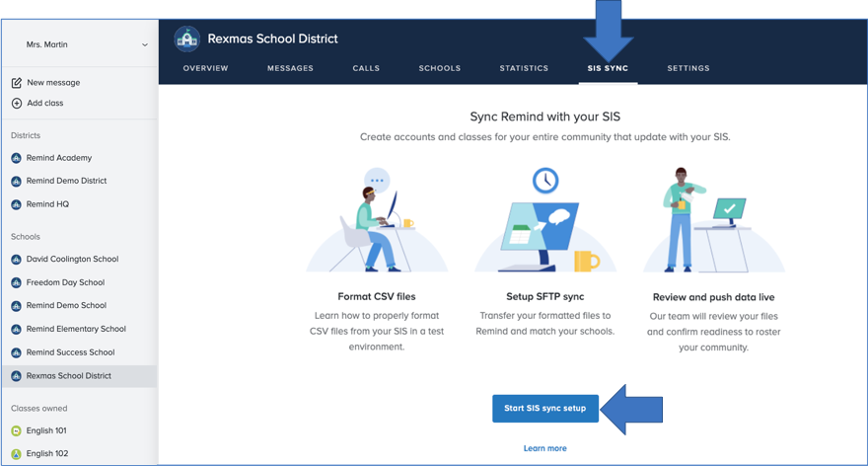The width and height of the screenshot is (868, 466).
Task: View the Statistics tab
Action: 524,68
